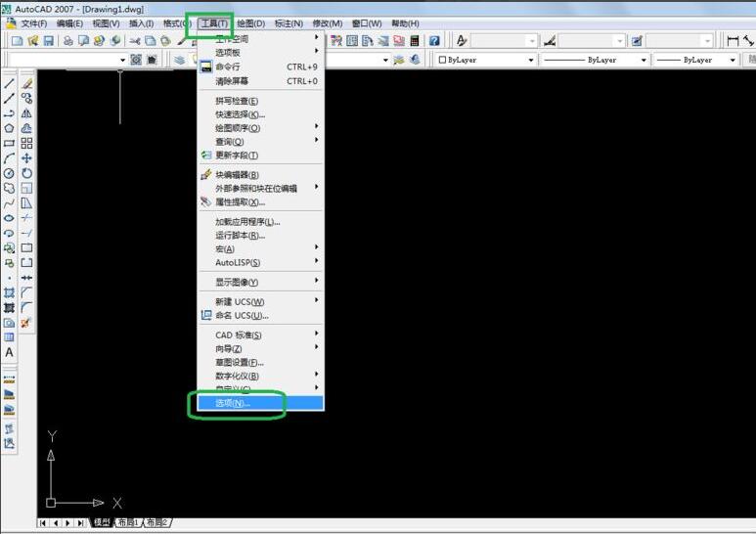
Task: Click the last-tab navigation arrow
Action: tap(80, 522)
